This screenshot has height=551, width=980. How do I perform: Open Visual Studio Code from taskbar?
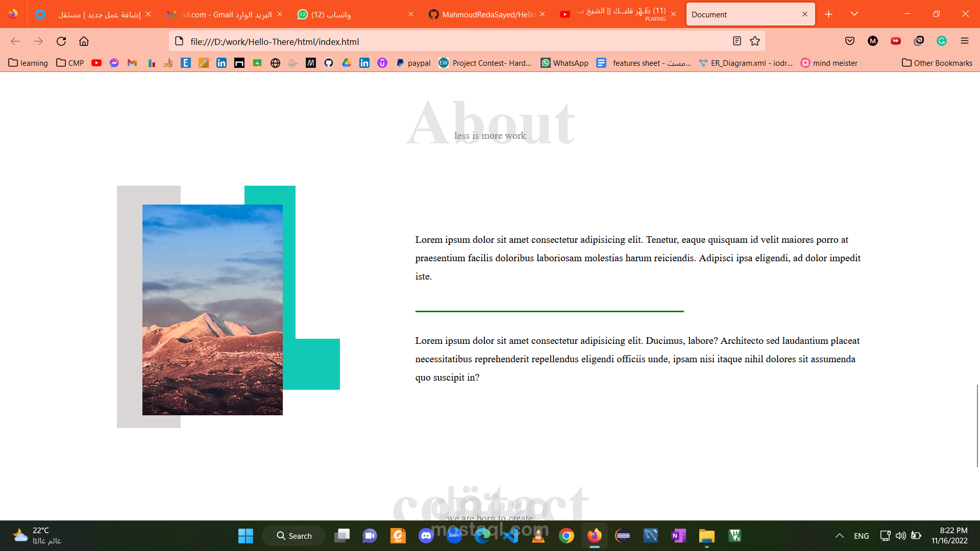pyautogui.click(x=510, y=536)
